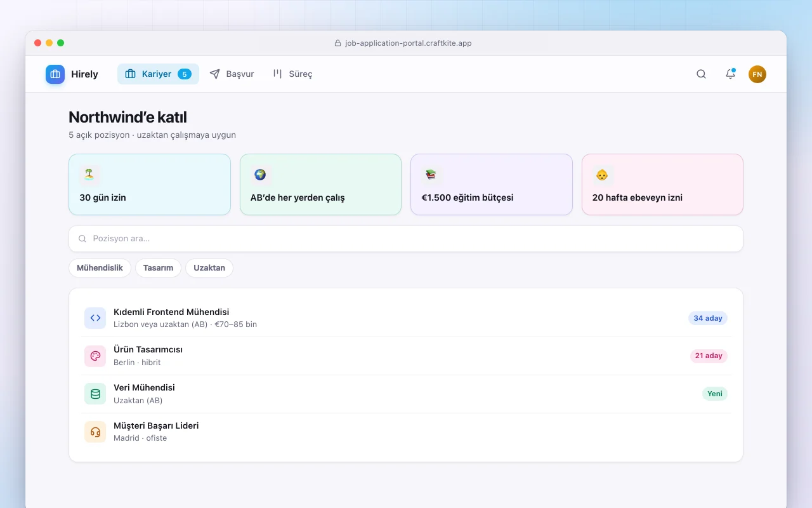812x508 pixels.
Task: Click the headset icon for Müşteri Başarı Lideri
Action: (x=95, y=432)
